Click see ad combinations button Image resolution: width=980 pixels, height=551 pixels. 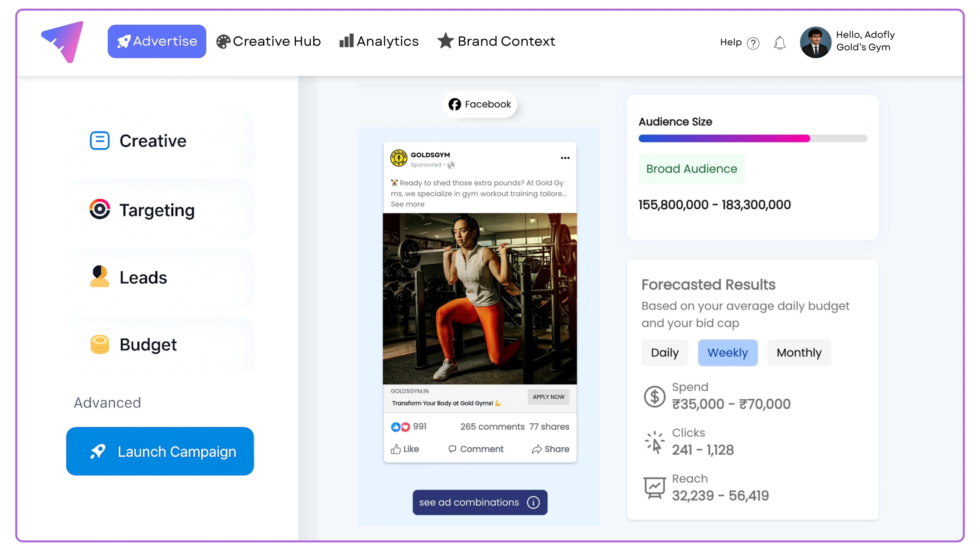pyautogui.click(x=480, y=502)
